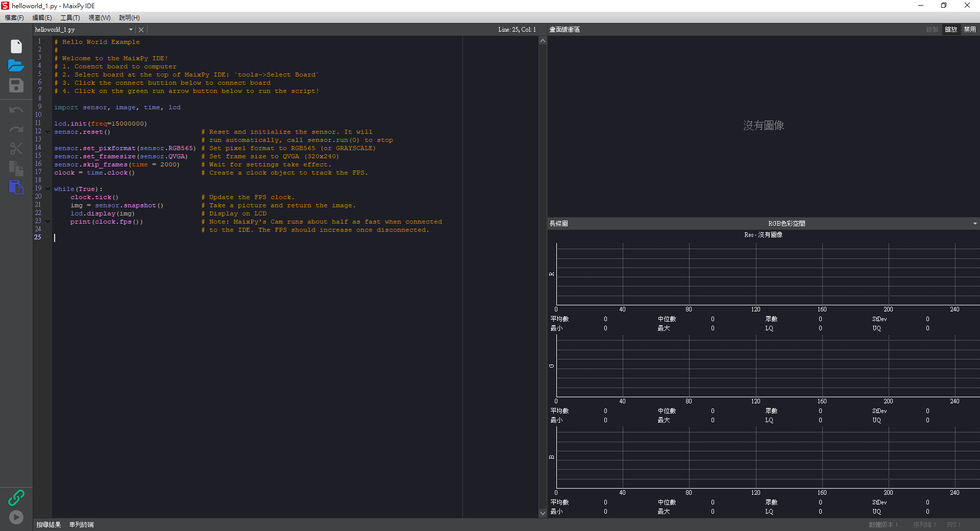Image resolution: width=980 pixels, height=531 pixels.
Task: Open a file with the folder icon
Action: click(x=16, y=65)
